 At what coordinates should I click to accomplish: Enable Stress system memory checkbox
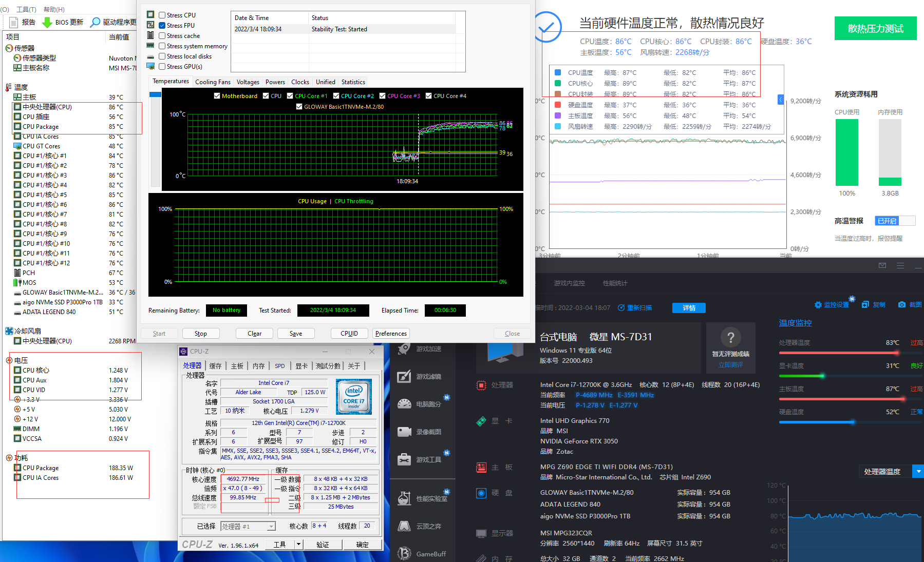coord(162,46)
